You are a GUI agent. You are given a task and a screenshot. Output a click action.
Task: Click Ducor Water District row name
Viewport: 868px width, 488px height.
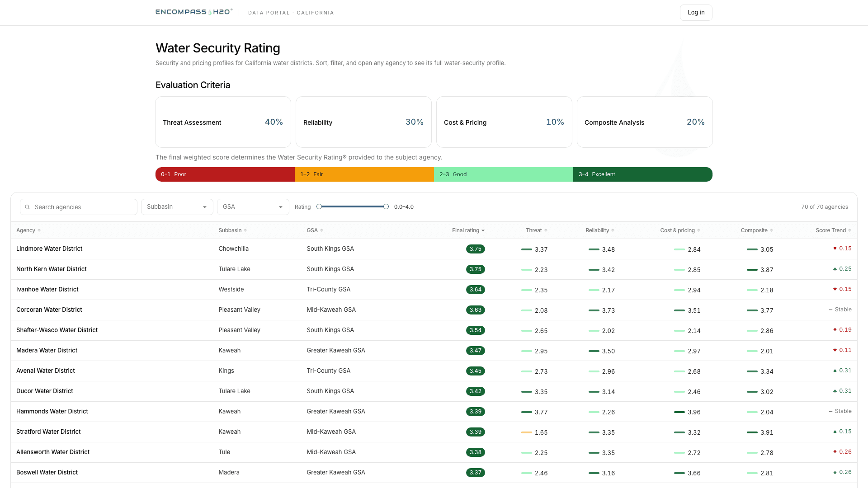click(x=45, y=391)
